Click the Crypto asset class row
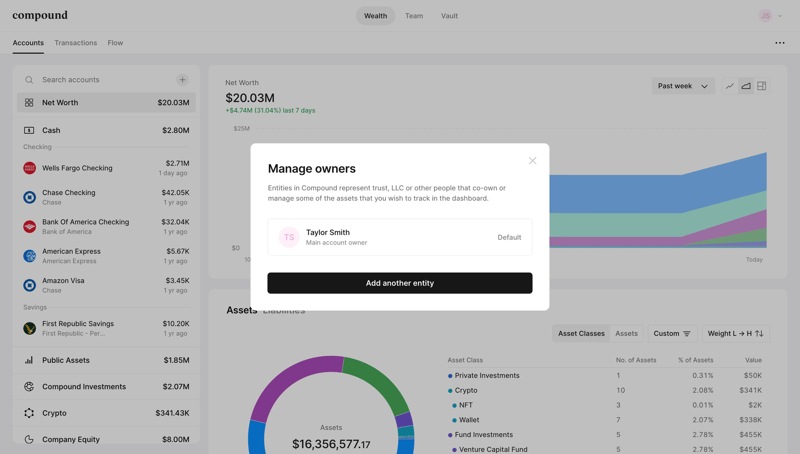Image resolution: width=800 pixels, height=454 pixels. coord(605,390)
